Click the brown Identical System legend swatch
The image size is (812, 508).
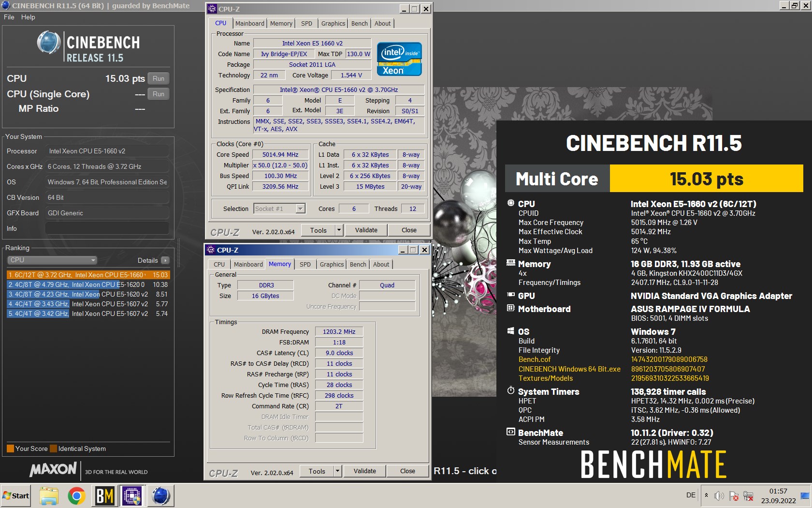(54, 448)
